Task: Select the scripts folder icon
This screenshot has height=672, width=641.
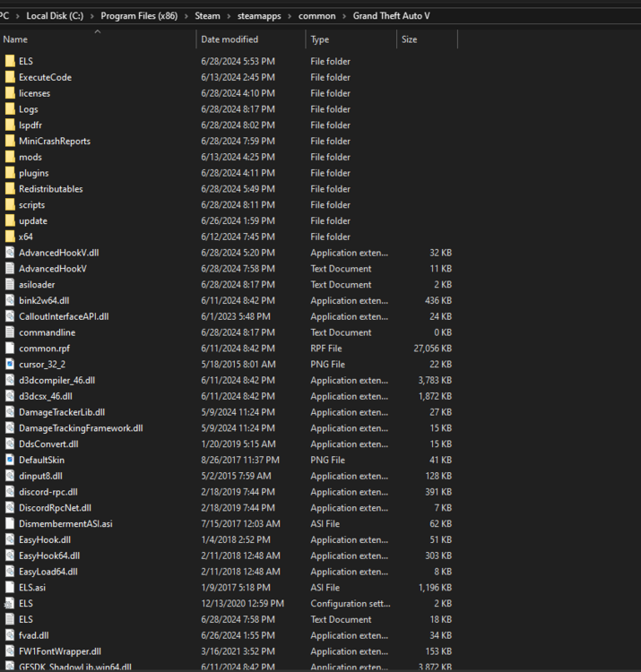Action: click(10, 205)
